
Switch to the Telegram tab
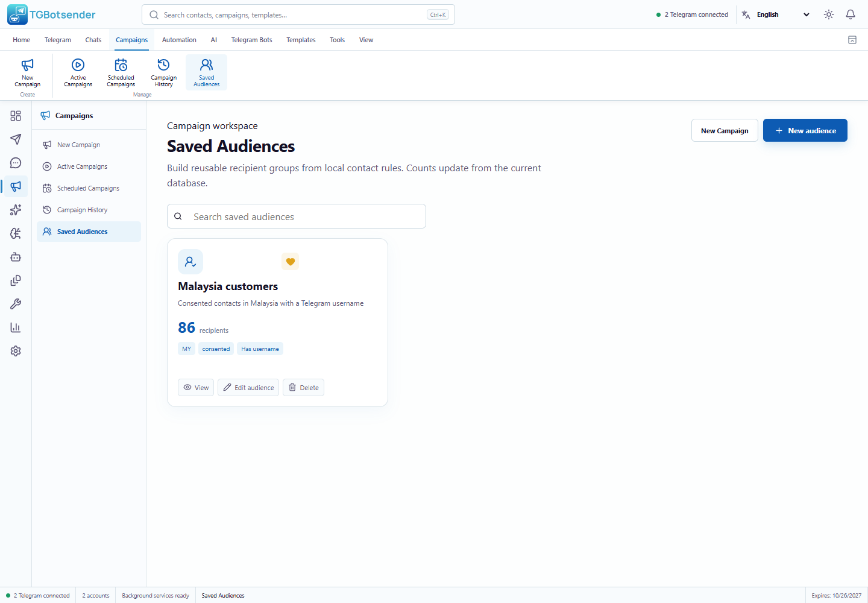58,40
